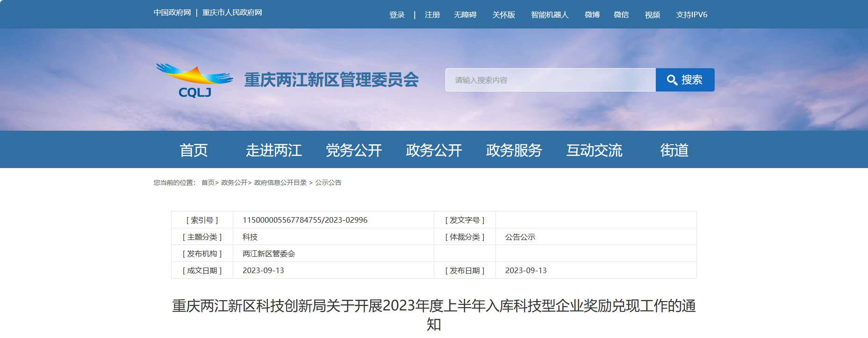Open the 重庆市人民政府网 link
The height and width of the screenshot is (338, 868).
pos(232,13)
